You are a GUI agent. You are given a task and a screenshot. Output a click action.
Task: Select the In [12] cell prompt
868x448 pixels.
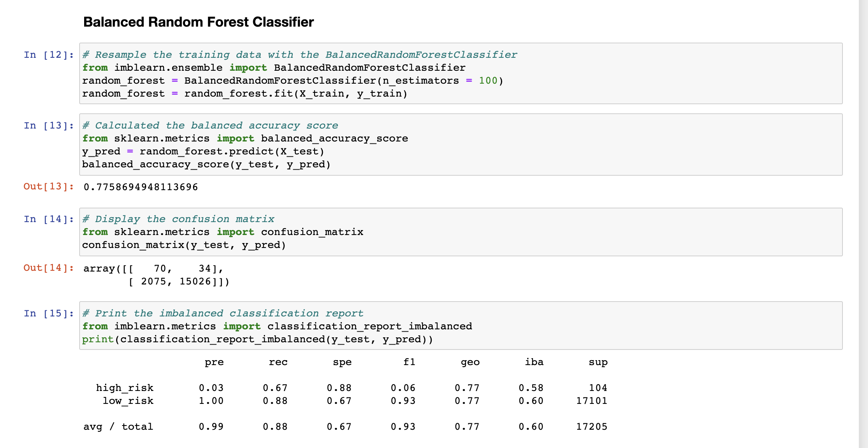pyautogui.click(x=48, y=54)
